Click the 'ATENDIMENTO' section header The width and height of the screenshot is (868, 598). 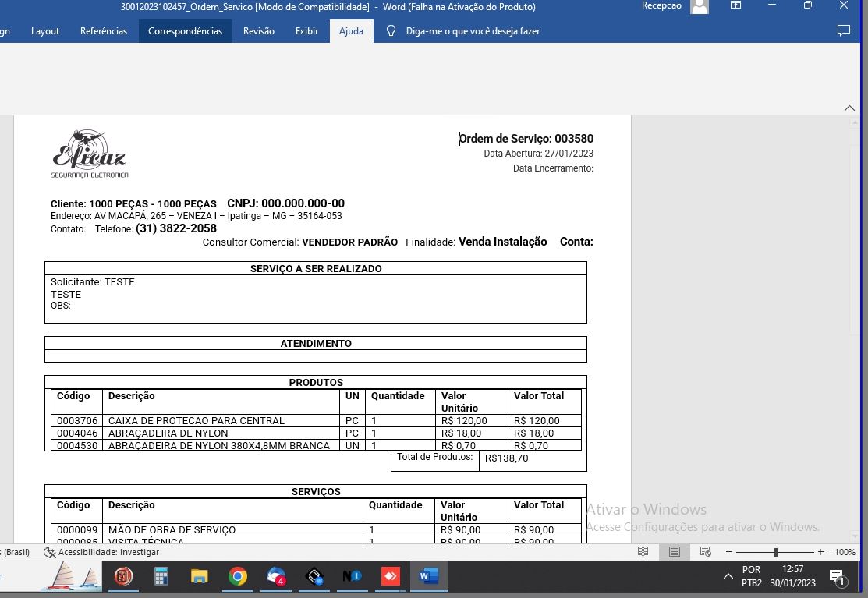coord(316,343)
